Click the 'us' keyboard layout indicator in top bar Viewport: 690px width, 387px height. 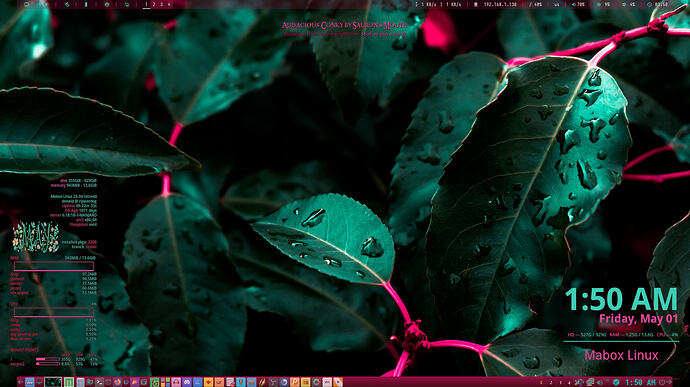(557, 4)
